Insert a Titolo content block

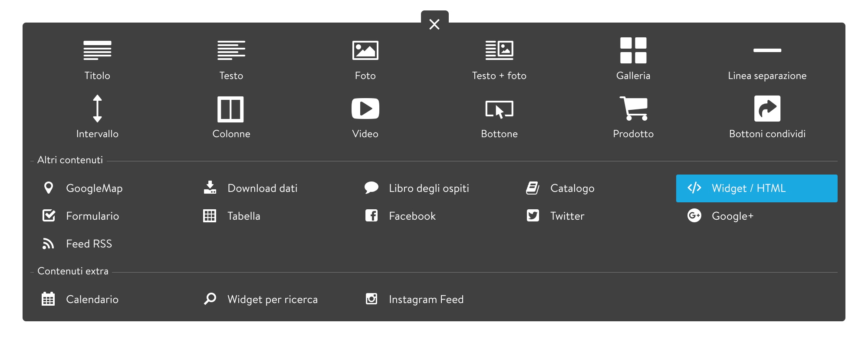tap(97, 59)
